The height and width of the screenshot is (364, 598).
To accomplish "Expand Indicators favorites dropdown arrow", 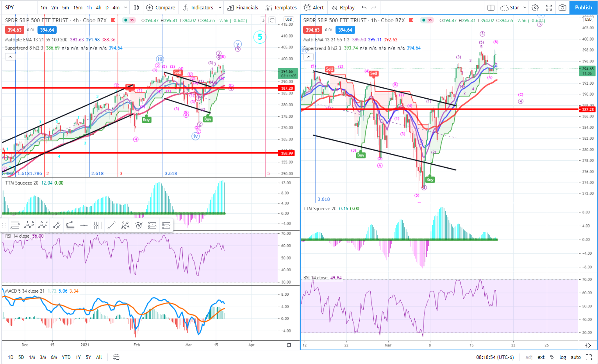I will (220, 7).
